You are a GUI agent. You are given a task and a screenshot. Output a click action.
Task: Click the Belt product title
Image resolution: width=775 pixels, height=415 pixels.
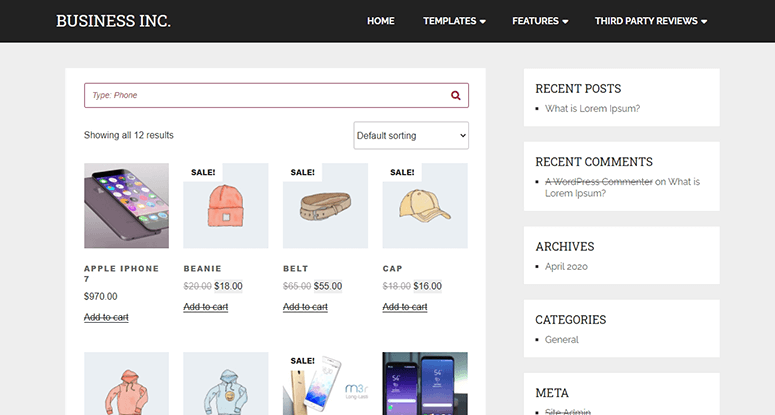[296, 269]
